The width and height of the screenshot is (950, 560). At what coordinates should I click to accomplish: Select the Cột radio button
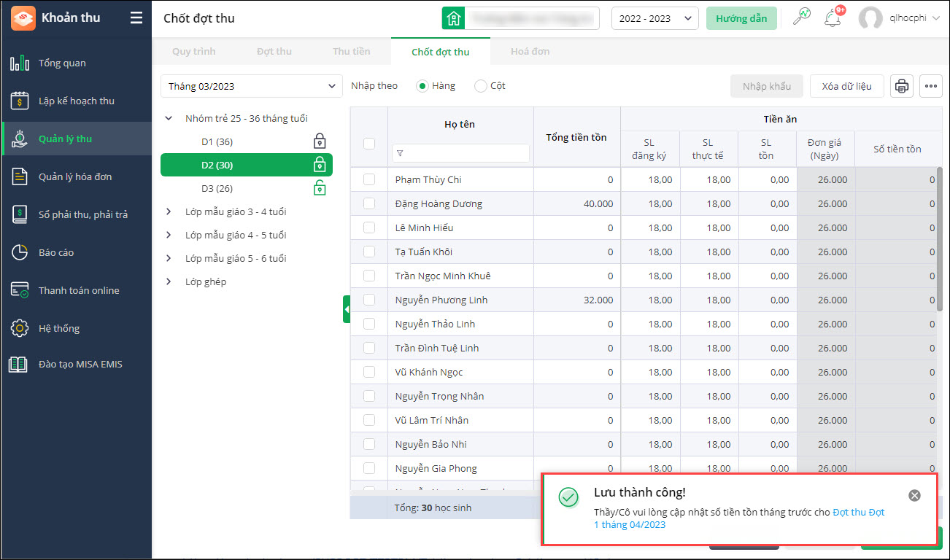481,86
